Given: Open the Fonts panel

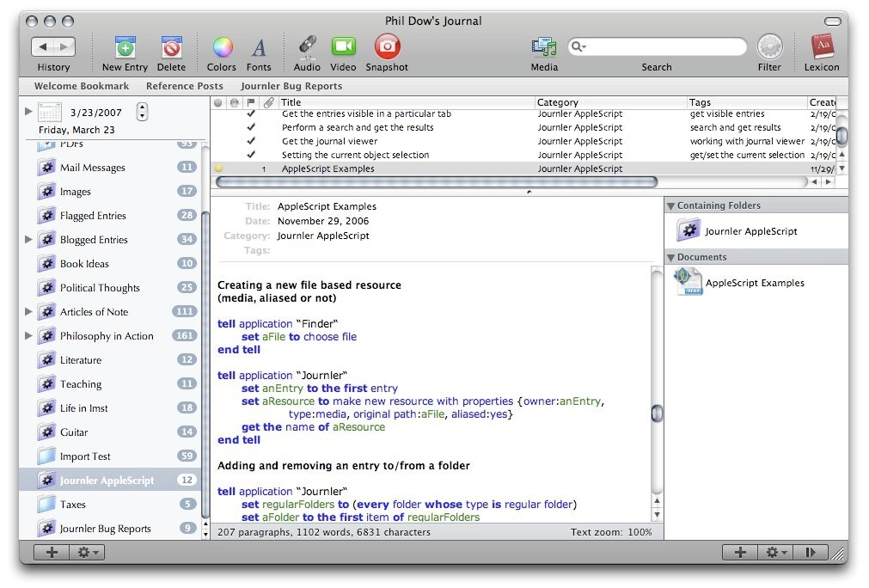Looking at the screenshot, I should click(x=259, y=47).
